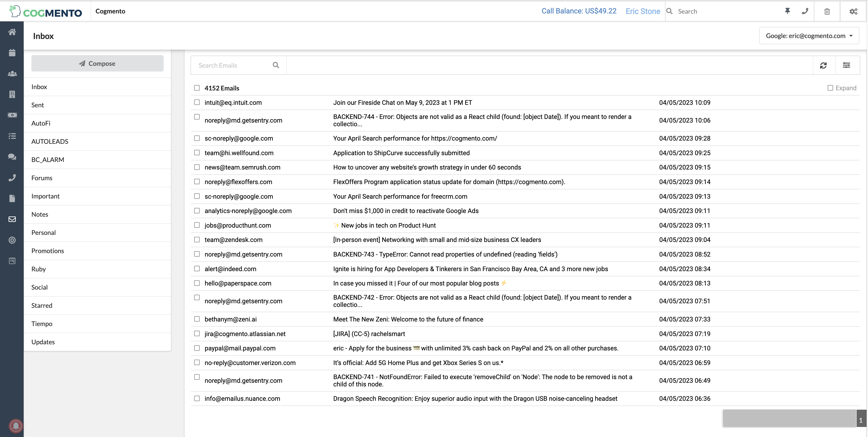Open the Sent folder
Image resolution: width=868 pixels, height=437 pixels.
click(97, 105)
